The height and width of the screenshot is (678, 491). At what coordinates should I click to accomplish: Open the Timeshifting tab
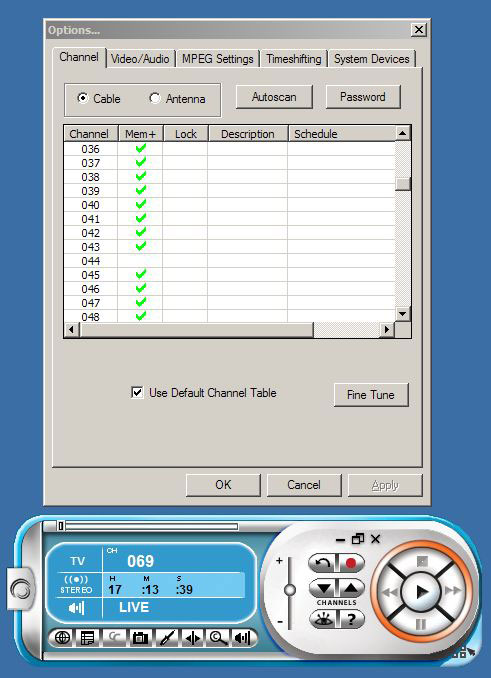294,59
